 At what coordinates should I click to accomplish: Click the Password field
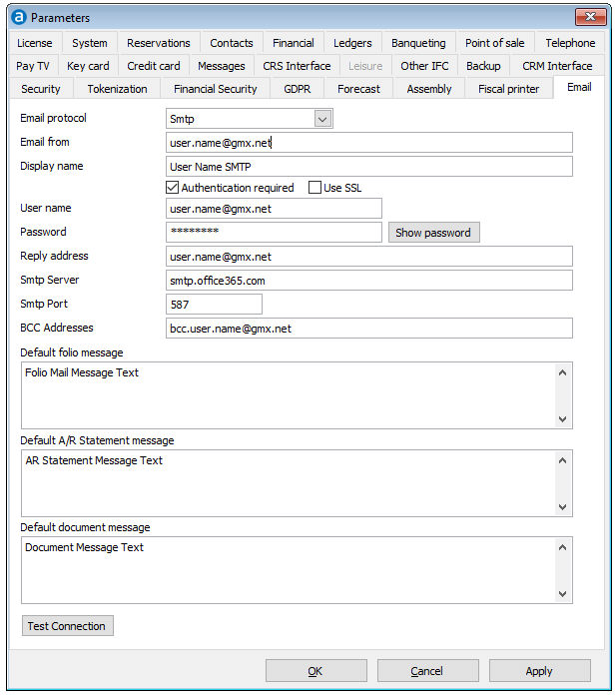click(274, 232)
